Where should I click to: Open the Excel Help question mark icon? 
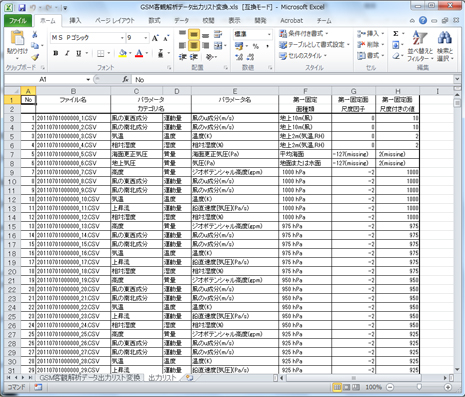click(x=423, y=21)
